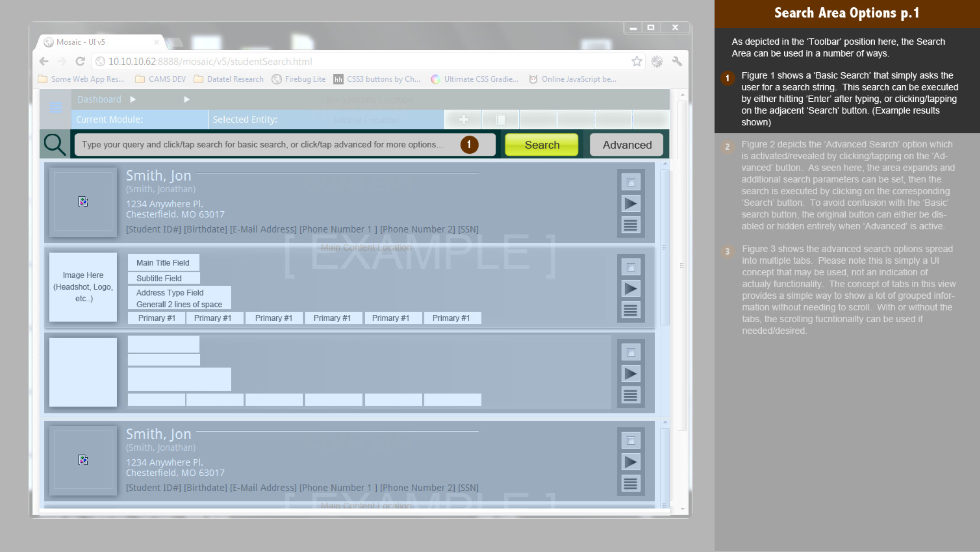Open the browser wrench settings menu
980x552 pixels.
677,61
